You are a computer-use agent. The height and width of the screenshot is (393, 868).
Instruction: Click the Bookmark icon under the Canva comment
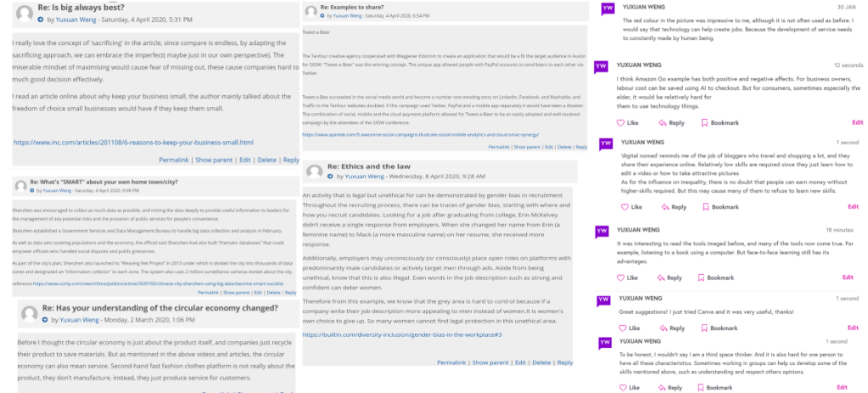tap(705, 328)
